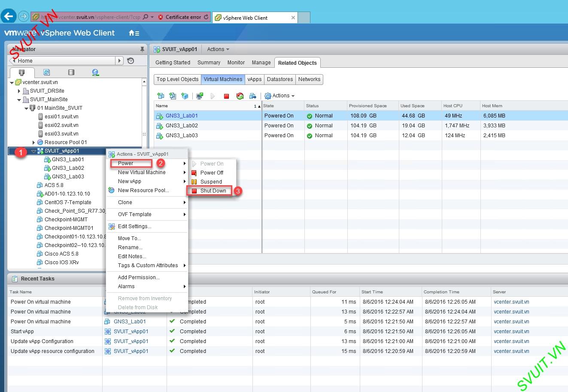The width and height of the screenshot is (568, 392).
Task: Choose New Resource Pool... from context menu
Action: coord(147,190)
